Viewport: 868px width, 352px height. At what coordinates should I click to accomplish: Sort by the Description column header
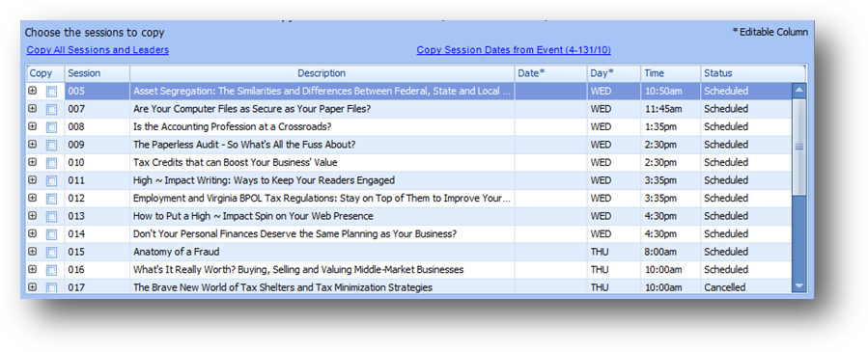coord(322,73)
